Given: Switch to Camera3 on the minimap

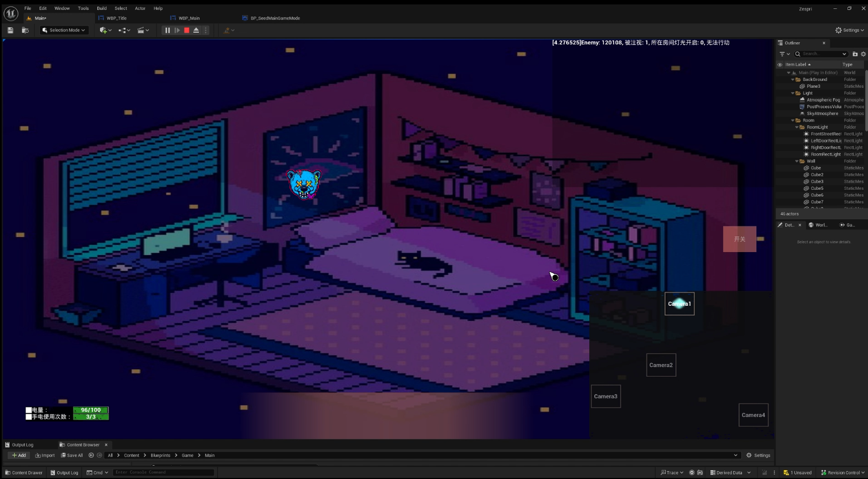Looking at the screenshot, I should point(605,396).
